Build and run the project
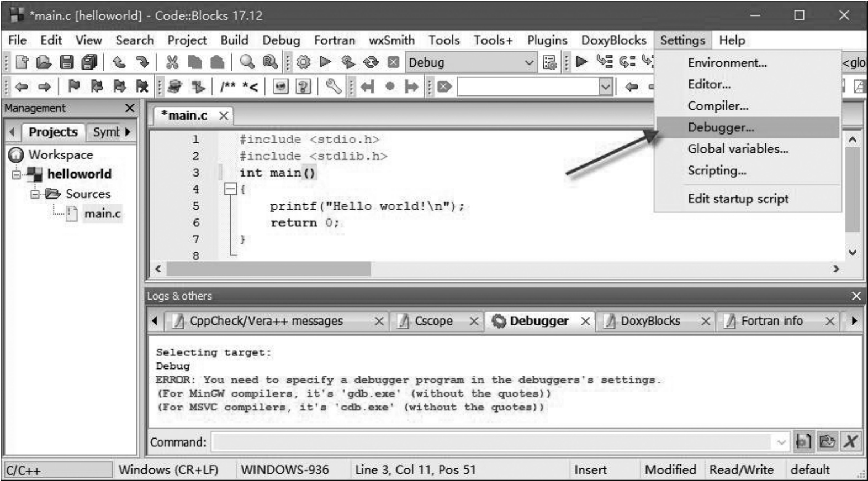The height and width of the screenshot is (481, 868). [348, 62]
